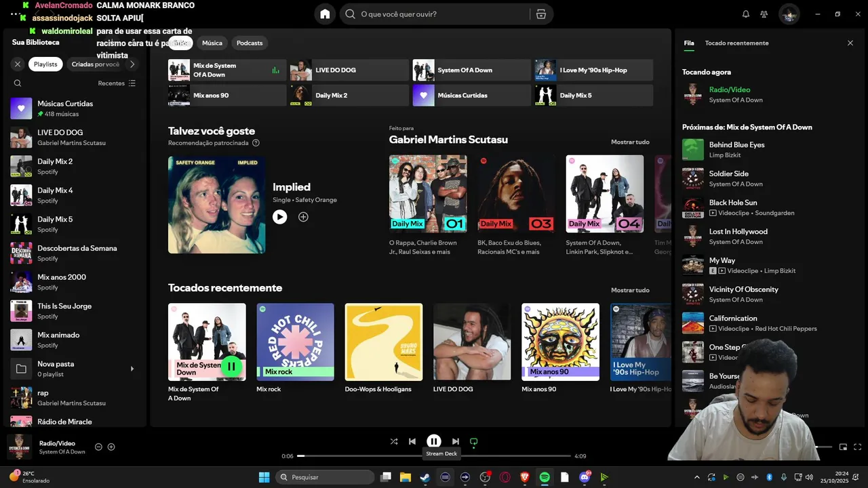Open the Windows Start menu
868x488 pixels.
264,477
